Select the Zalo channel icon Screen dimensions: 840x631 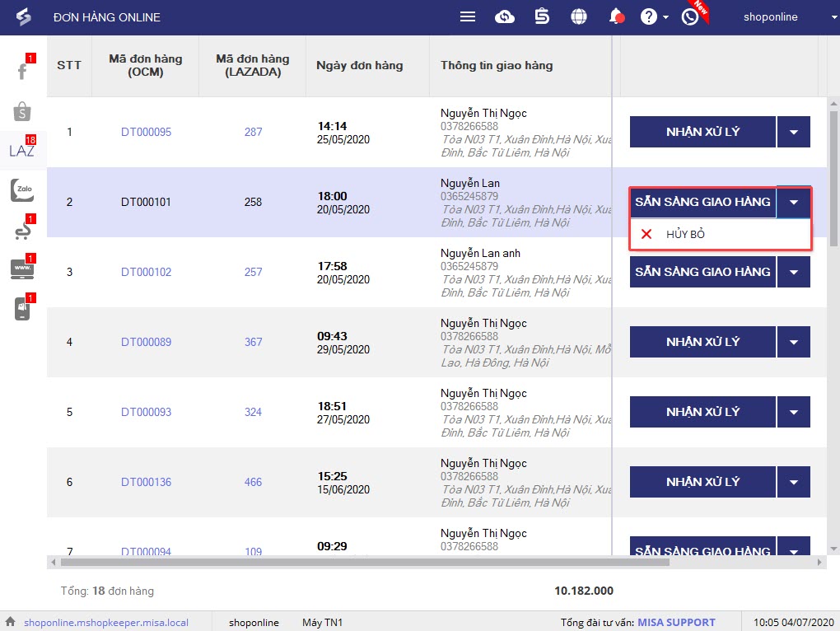pyautogui.click(x=22, y=190)
